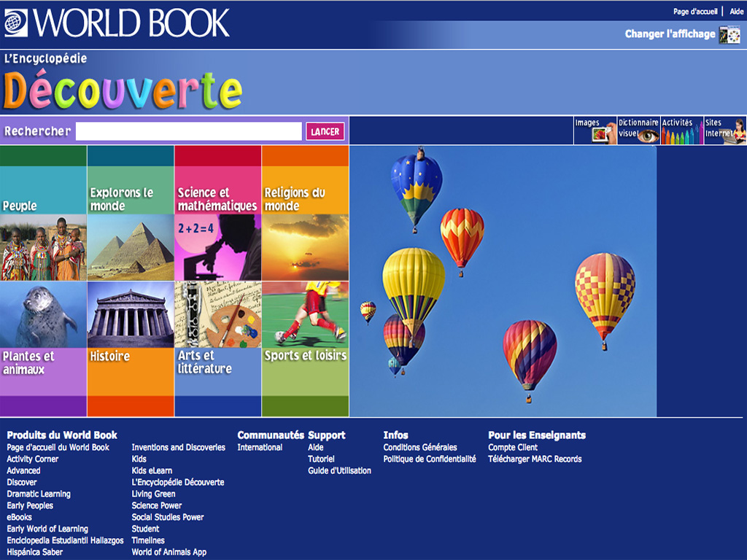Open the eBooks link

(x=19, y=517)
